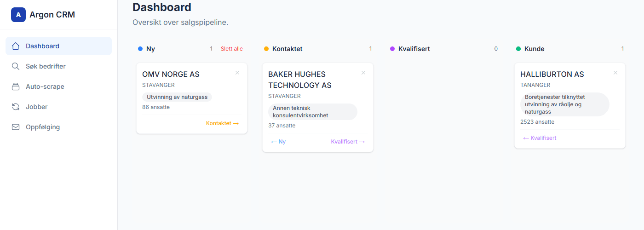The image size is (644, 230).
Task: Click TANANGER on the Halliburton card
Action: [535, 85]
